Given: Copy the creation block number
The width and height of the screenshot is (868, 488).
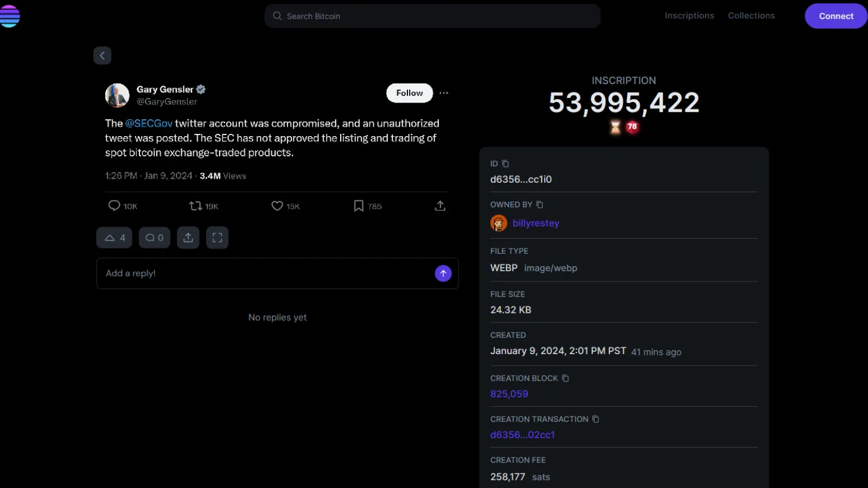Looking at the screenshot, I should [565, 378].
